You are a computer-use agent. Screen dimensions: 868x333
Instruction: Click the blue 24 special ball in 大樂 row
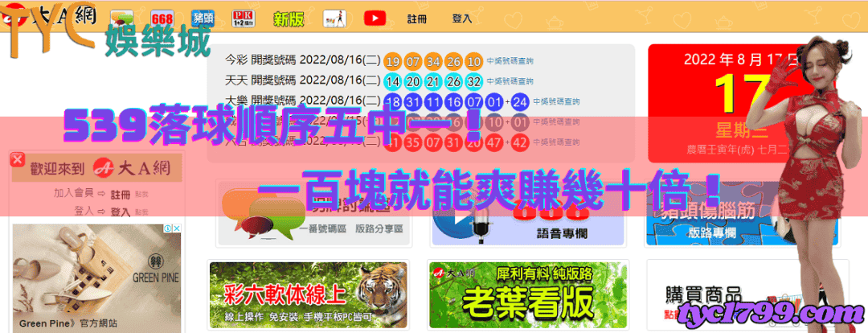pyautogui.click(x=520, y=102)
